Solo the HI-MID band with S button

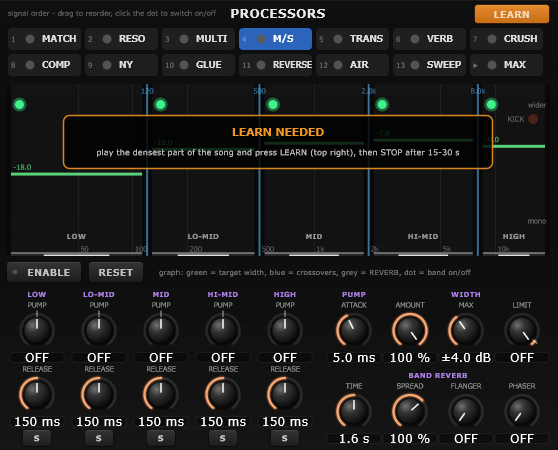tap(223, 438)
